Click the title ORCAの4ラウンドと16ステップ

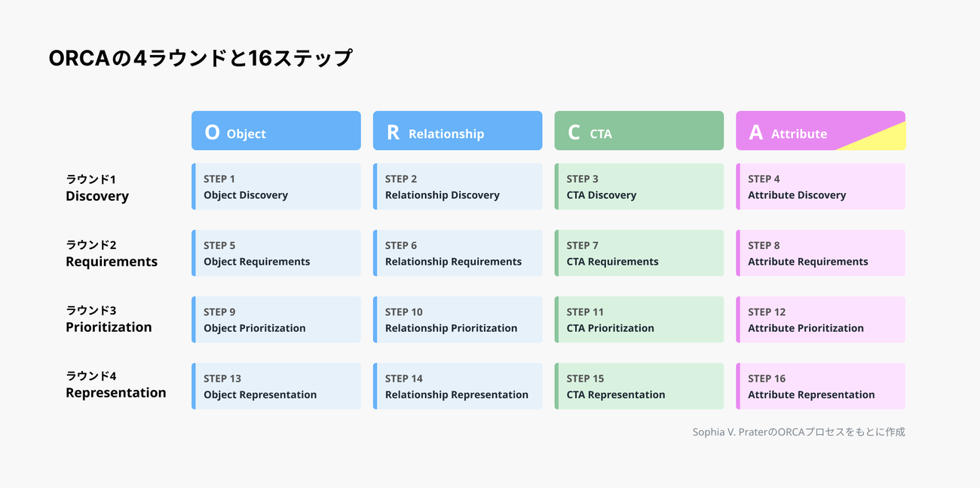(201, 58)
